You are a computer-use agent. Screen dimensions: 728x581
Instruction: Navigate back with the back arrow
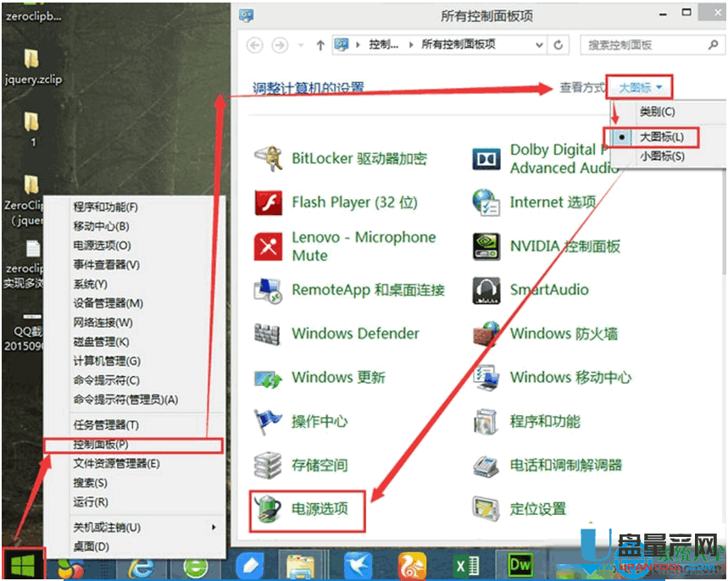tap(253, 45)
